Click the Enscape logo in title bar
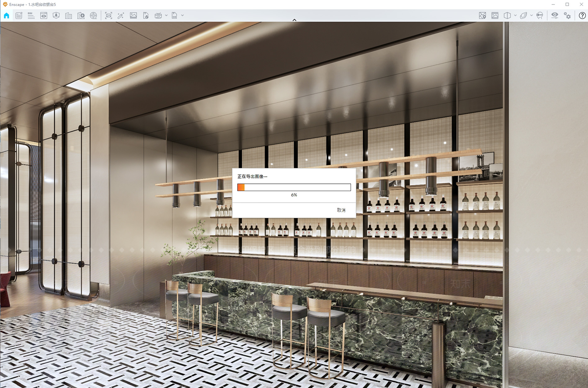 (5, 4)
